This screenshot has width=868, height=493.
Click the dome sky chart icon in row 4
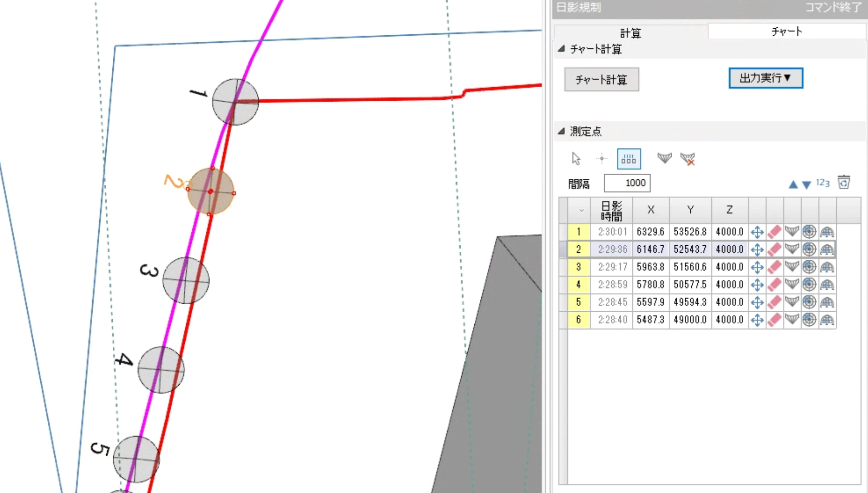827,285
